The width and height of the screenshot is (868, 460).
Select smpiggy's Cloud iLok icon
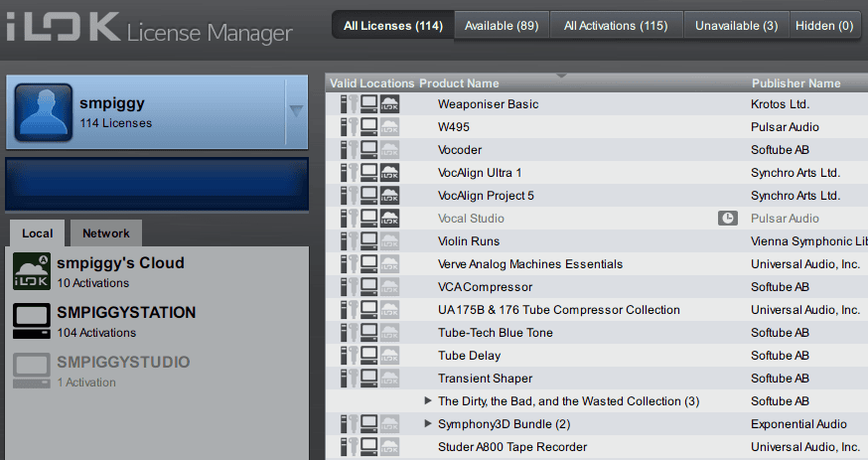pos(30,271)
